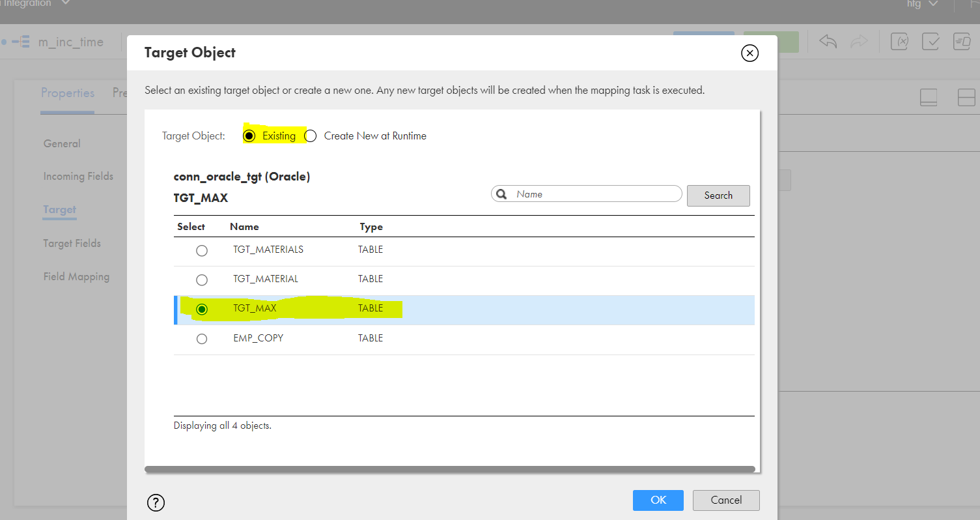Open the expression editor icon in toolbar
Viewport: 980px width, 520px height.
(962, 42)
